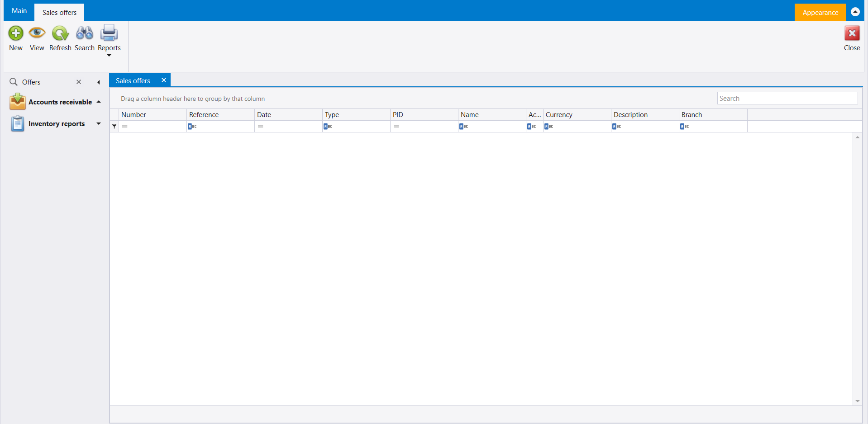Open the Name filter ABC operator
Viewport: 868px width, 424px height.
(x=463, y=127)
